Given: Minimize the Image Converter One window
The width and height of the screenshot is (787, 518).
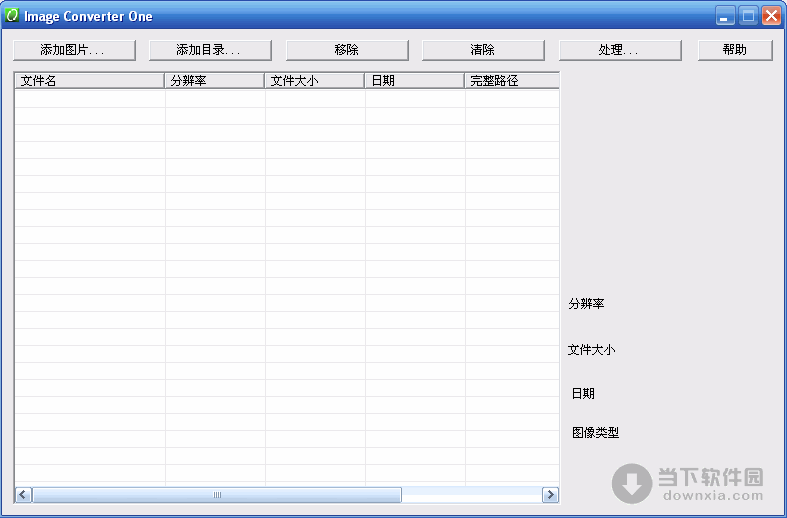Looking at the screenshot, I should (x=725, y=16).
